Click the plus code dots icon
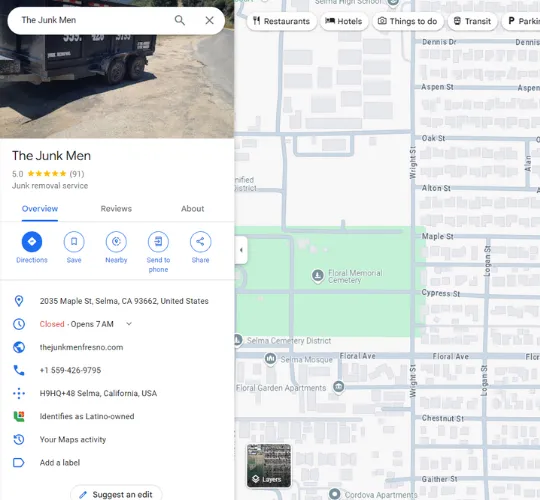 [x=19, y=393]
